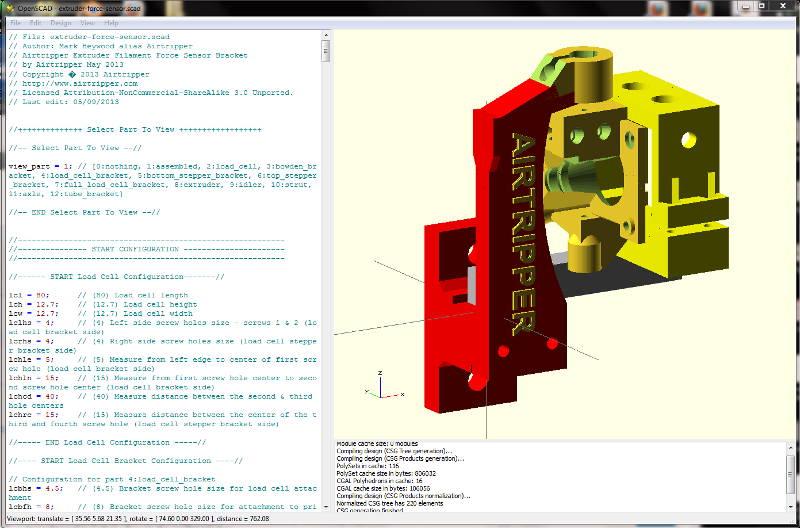Maximize the OpenSCAD window
This screenshot has width=800, height=528.
pos(762,7)
